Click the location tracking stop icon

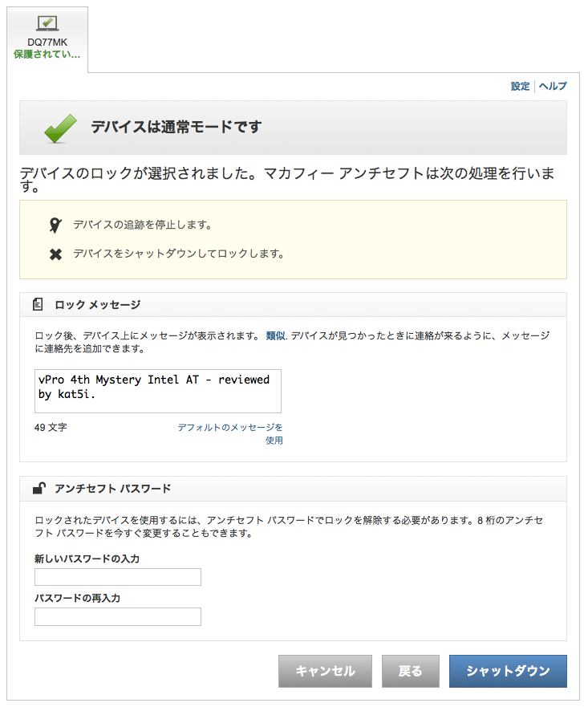pyautogui.click(x=55, y=225)
